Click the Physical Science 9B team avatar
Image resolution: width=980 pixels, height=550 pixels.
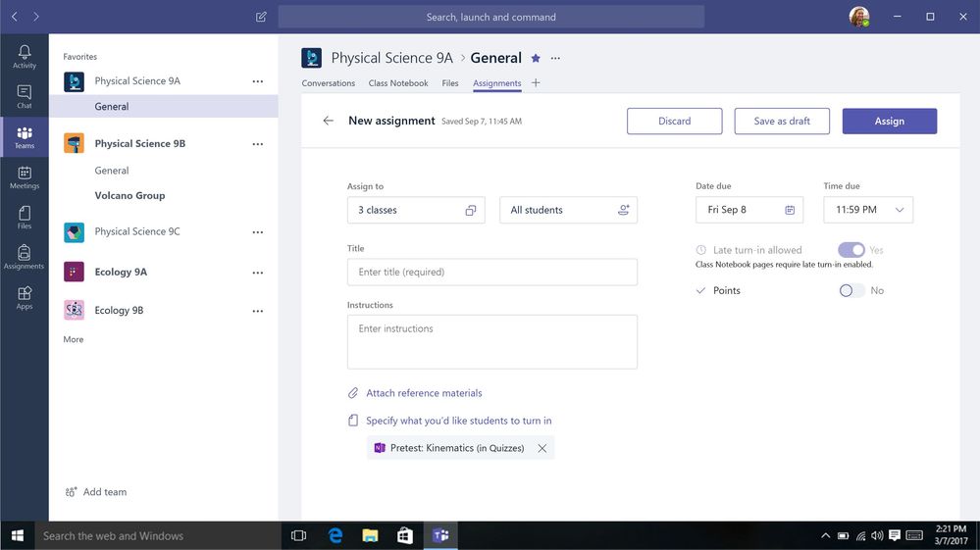click(x=74, y=143)
